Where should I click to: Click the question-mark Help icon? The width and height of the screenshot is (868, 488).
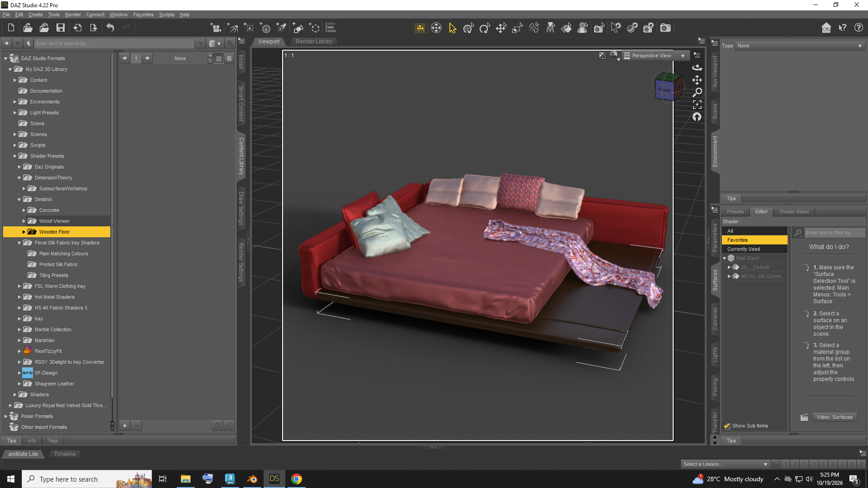859,28
